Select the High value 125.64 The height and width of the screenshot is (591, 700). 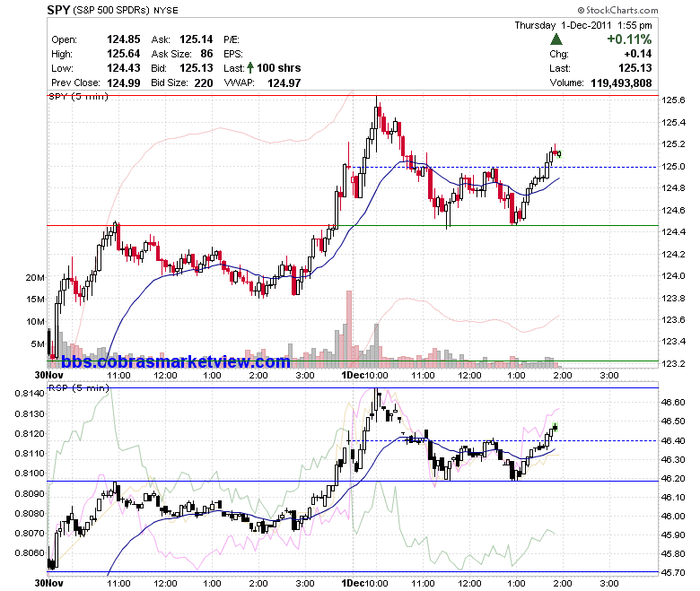123,54
